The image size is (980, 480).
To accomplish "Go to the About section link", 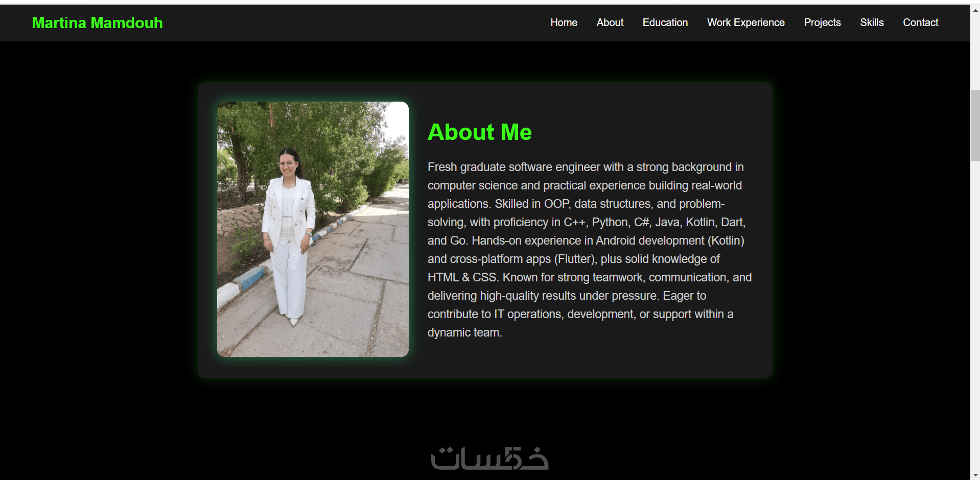I will (x=610, y=22).
